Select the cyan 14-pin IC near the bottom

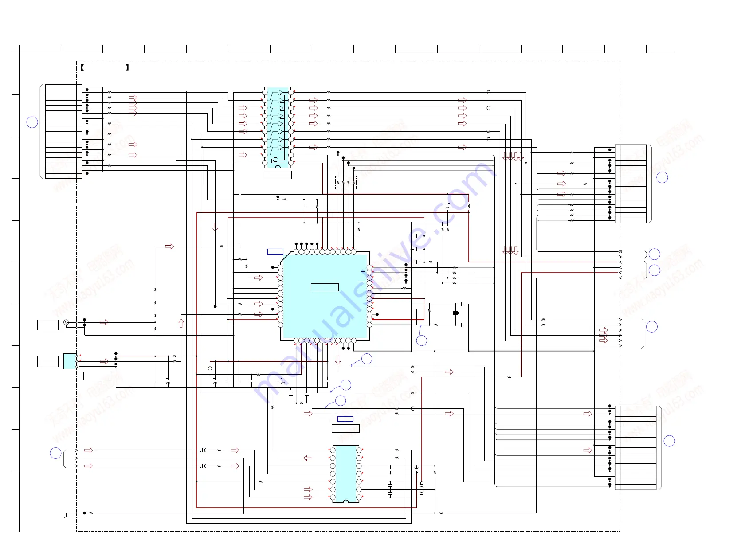coord(345,474)
